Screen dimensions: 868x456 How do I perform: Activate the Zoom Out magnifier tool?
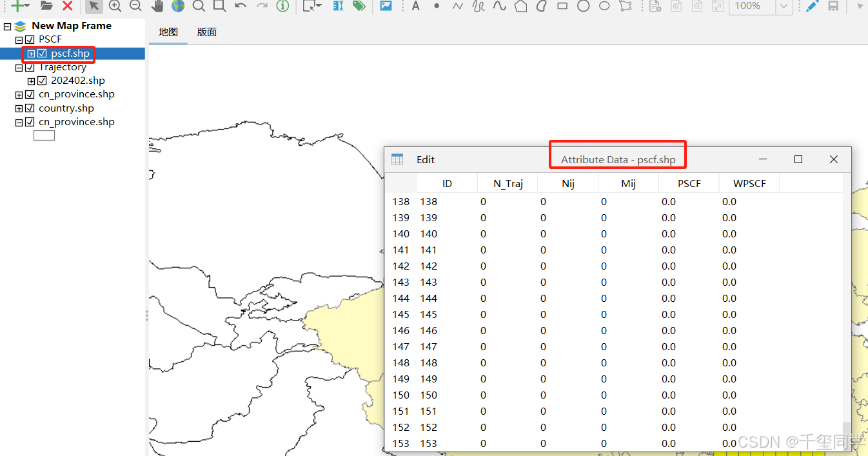click(x=135, y=6)
